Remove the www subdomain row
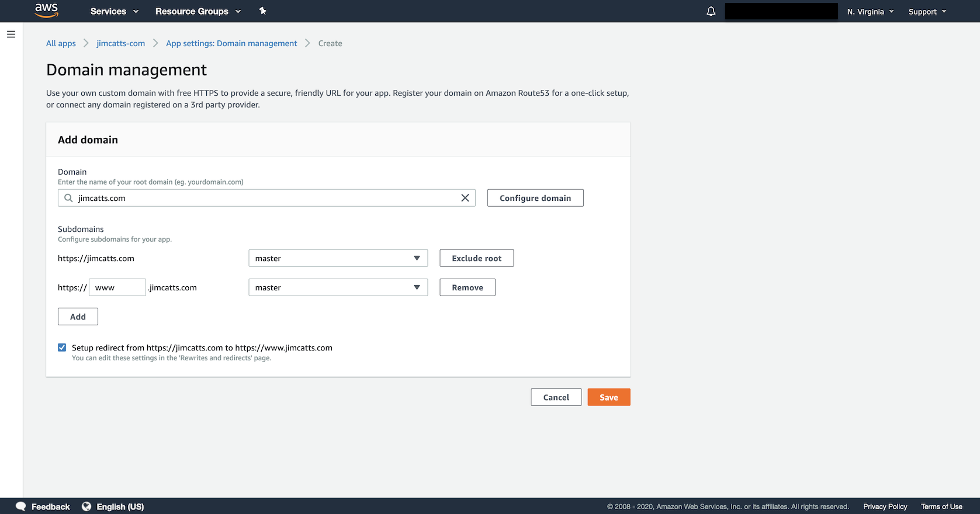The height and width of the screenshot is (514, 980). point(468,287)
